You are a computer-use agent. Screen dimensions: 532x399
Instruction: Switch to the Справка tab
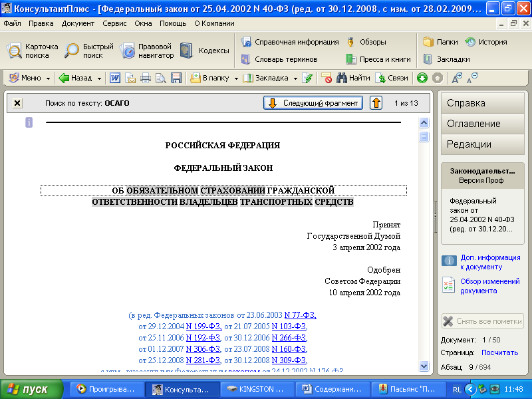(483, 103)
